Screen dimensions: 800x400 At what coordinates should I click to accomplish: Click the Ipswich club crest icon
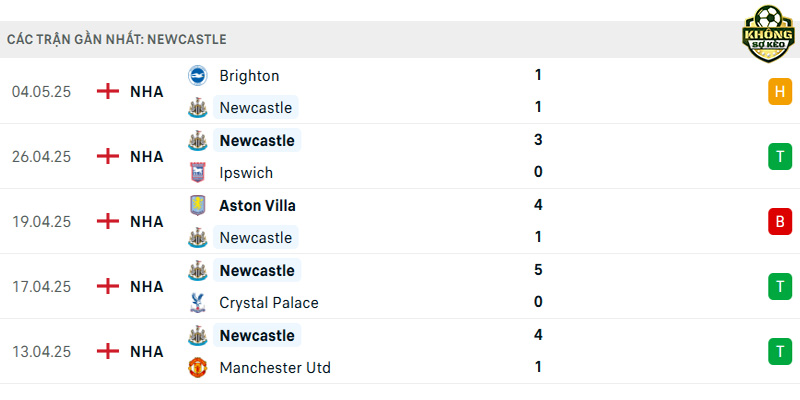(197, 172)
